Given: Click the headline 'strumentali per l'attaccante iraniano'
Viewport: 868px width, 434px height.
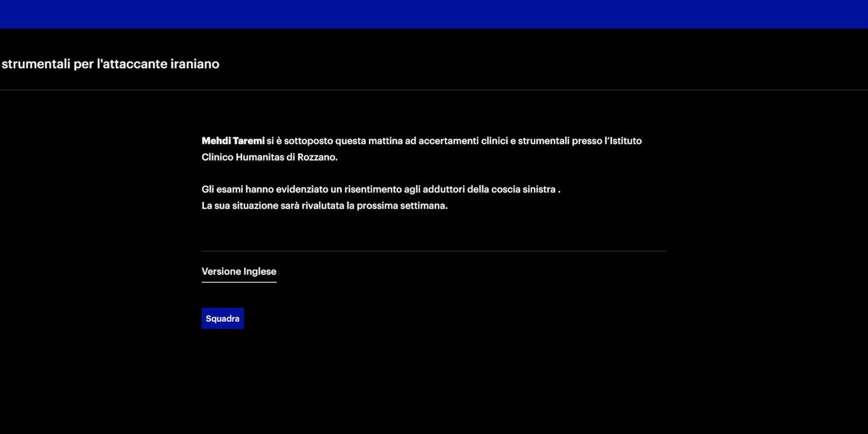Looking at the screenshot, I should tap(110, 64).
